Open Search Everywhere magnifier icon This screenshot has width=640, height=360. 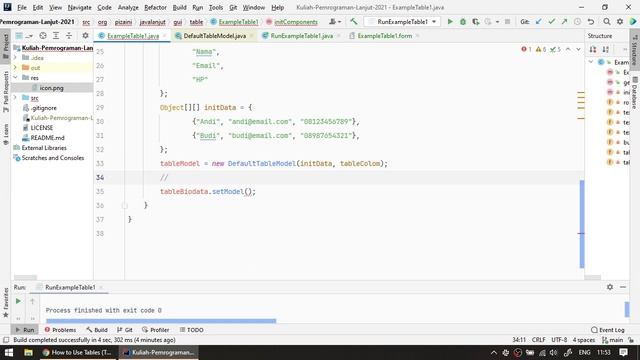point(607,22)
